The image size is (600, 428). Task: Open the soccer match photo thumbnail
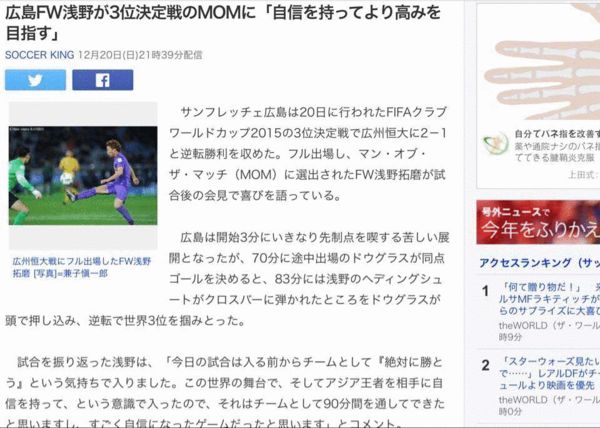pos(83,176)
